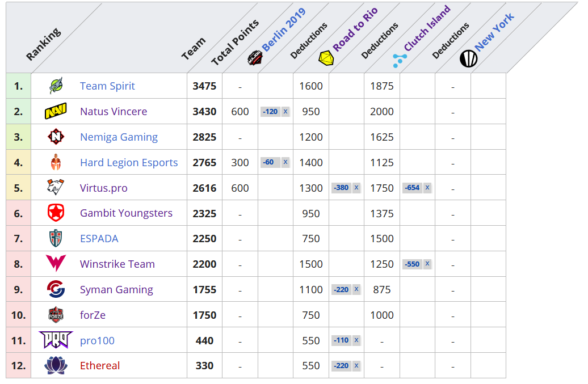Follow the ESPADA team link
The width and height of the screenshot is (588, 384).
[99, 239]
